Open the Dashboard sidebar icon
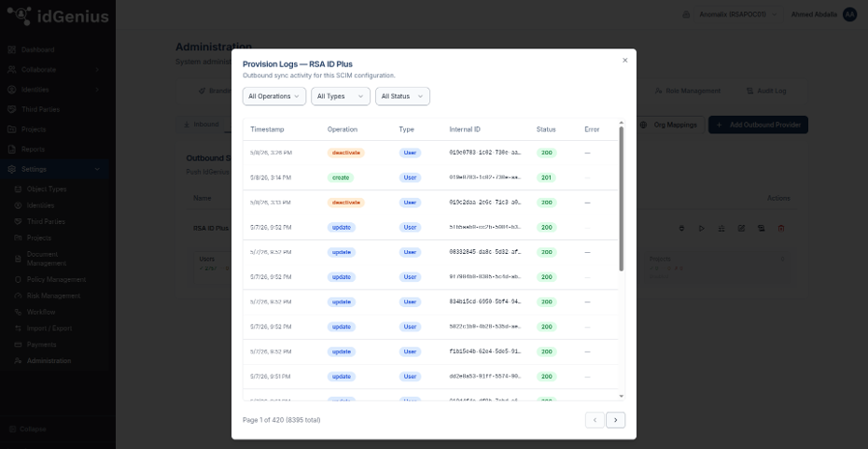 [11, 49]
